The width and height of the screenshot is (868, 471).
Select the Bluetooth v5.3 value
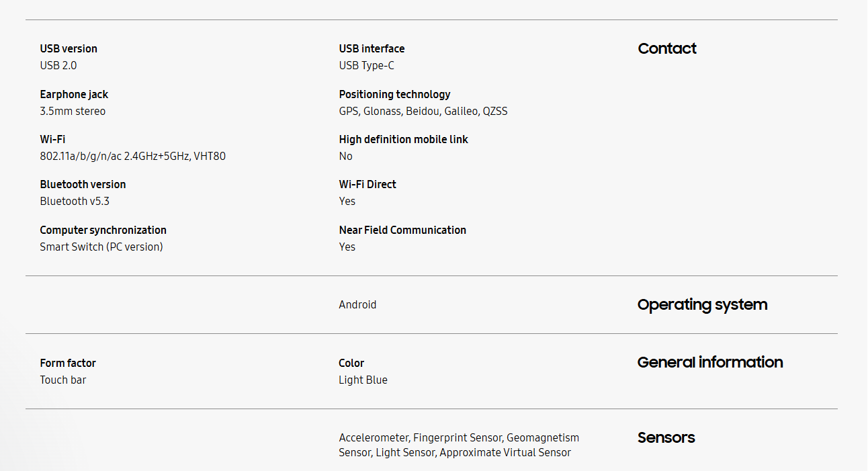75,201
